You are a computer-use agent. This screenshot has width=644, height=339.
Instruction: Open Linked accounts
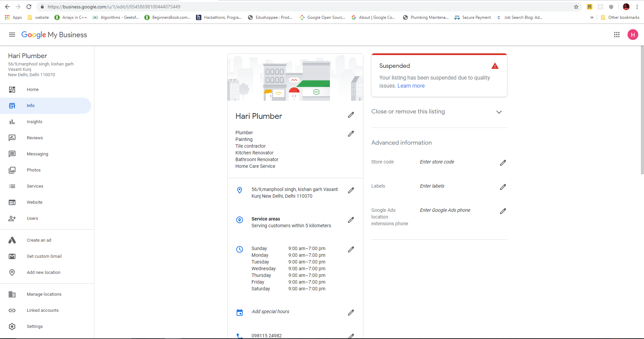[x=46, y=310]
